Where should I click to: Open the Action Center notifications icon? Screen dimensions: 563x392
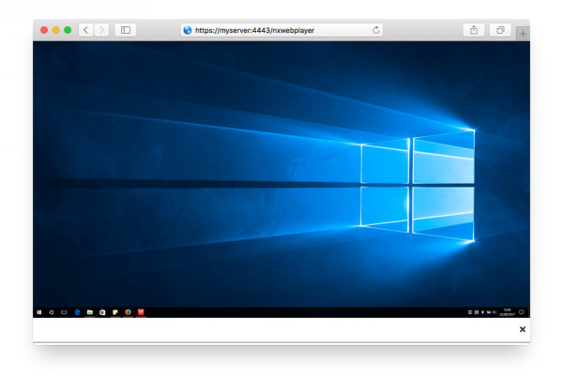click(522, 312)
